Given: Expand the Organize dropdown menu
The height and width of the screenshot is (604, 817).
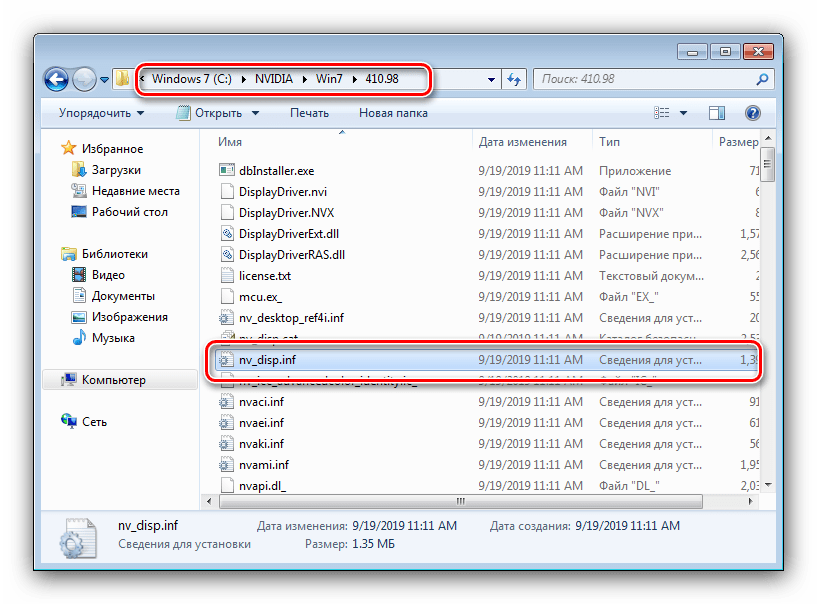Looking at the screenshot, I should (x=100, y=113).
